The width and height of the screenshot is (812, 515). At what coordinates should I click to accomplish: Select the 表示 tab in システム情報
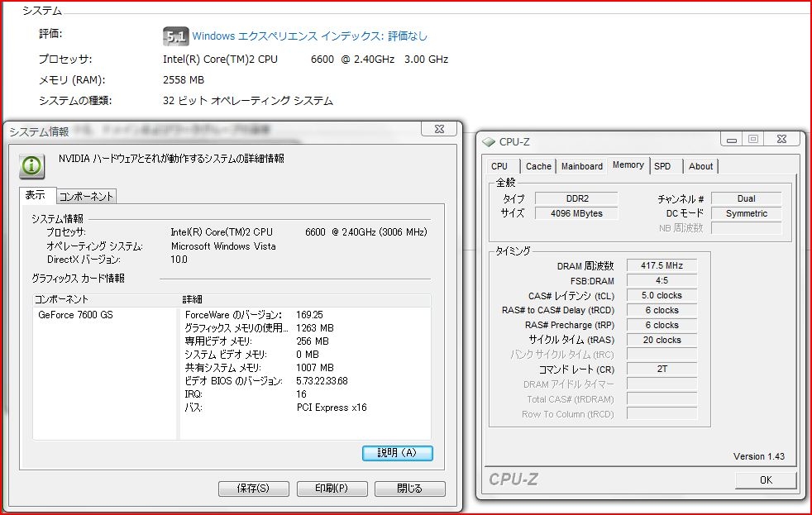[x=36, y=195]
